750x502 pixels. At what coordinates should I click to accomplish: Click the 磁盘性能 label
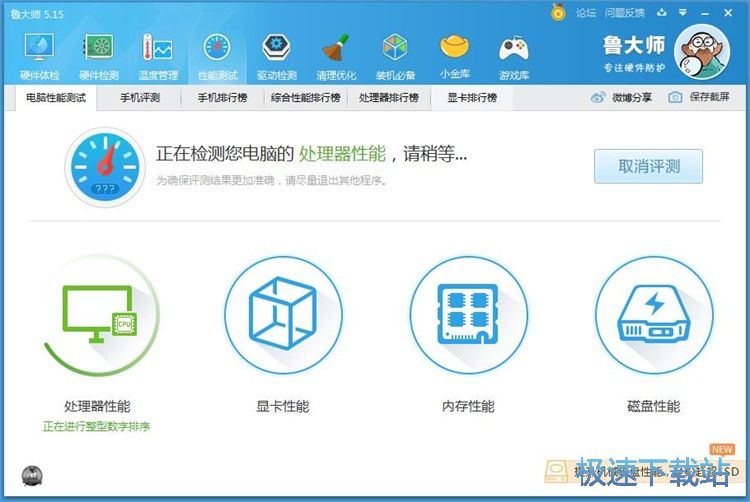point(654,406)
